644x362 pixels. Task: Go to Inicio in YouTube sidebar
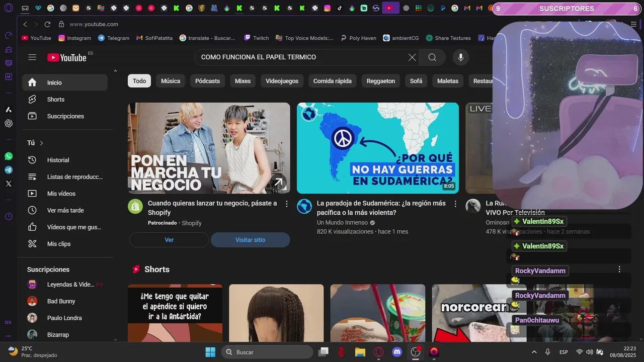pyautogui.click(x=65, y=82)
